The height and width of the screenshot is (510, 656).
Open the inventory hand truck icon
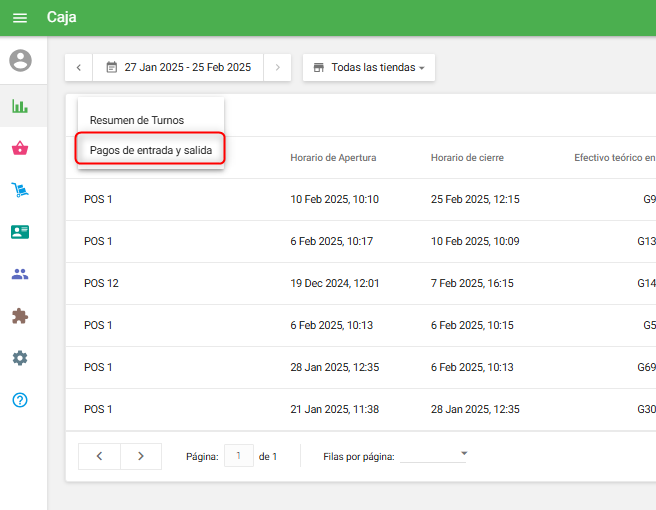[x=20, y=190]
